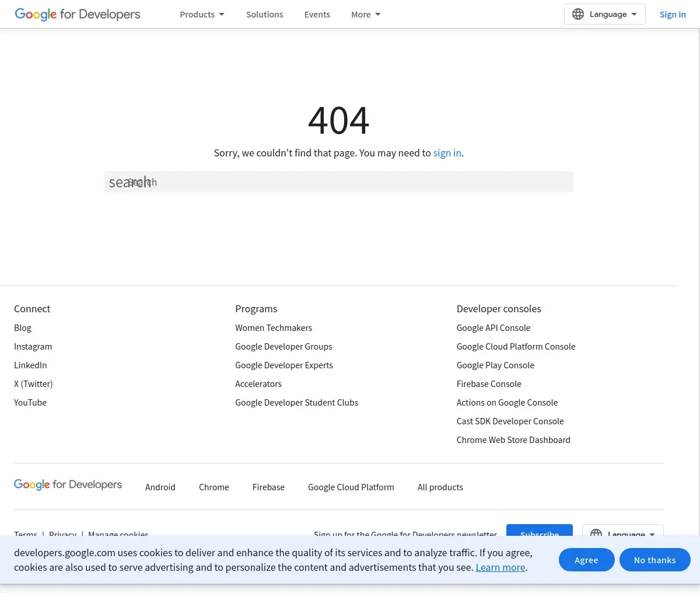Click the Google for Developers footer logo

(x=68, y=484)
